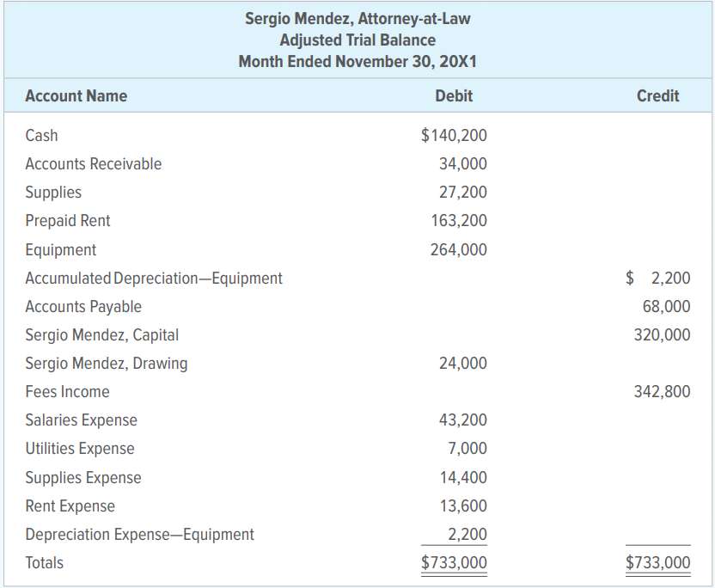Screen dimensions: 715x588
Task: Click the Adjusted Trial Balance title
Action: click(x=357, y=40)
